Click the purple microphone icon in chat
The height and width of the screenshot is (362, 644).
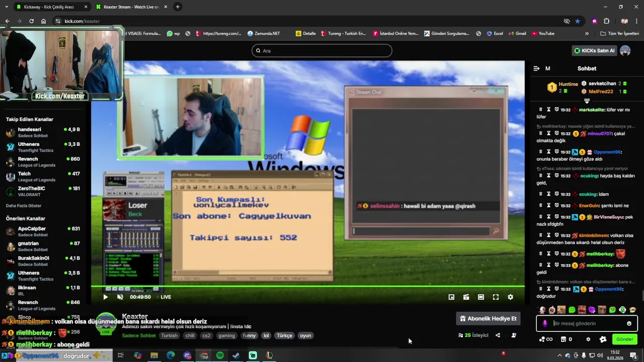click(x=545, y=323)
